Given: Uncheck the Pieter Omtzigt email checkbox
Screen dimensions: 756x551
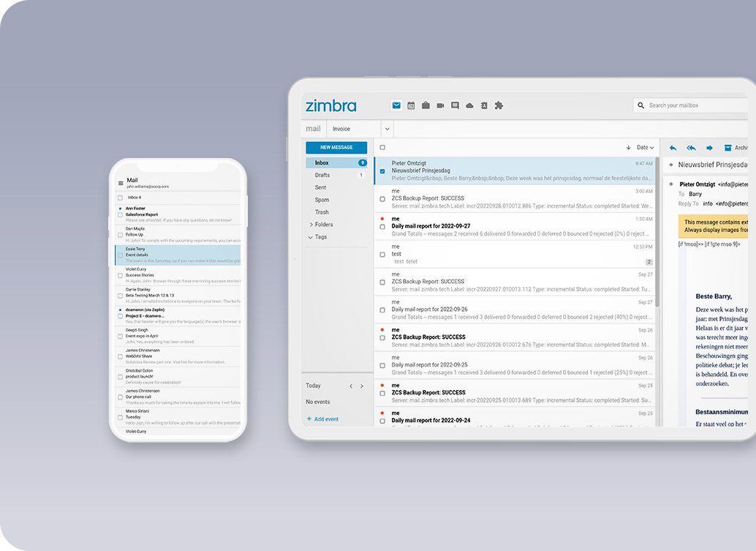Looking at the screenshot, I should click(382, 171).
